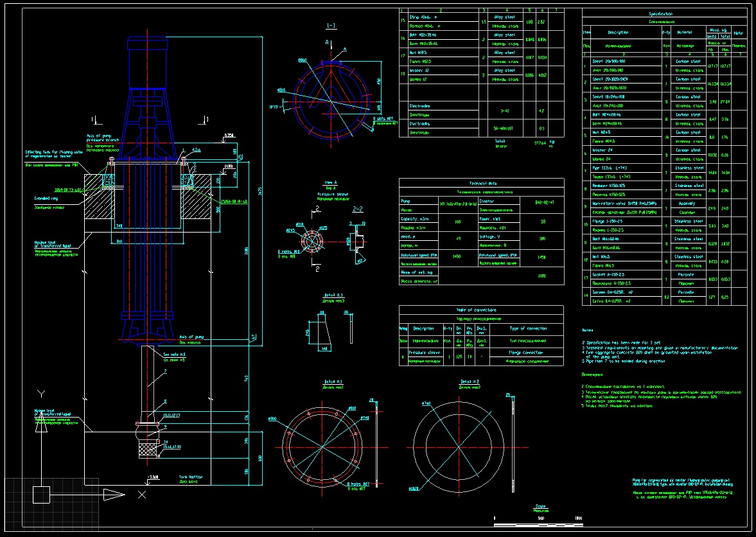Click the "8 holes Ø27" annotation
756x537 pixels.
click(x=358, y=484)
